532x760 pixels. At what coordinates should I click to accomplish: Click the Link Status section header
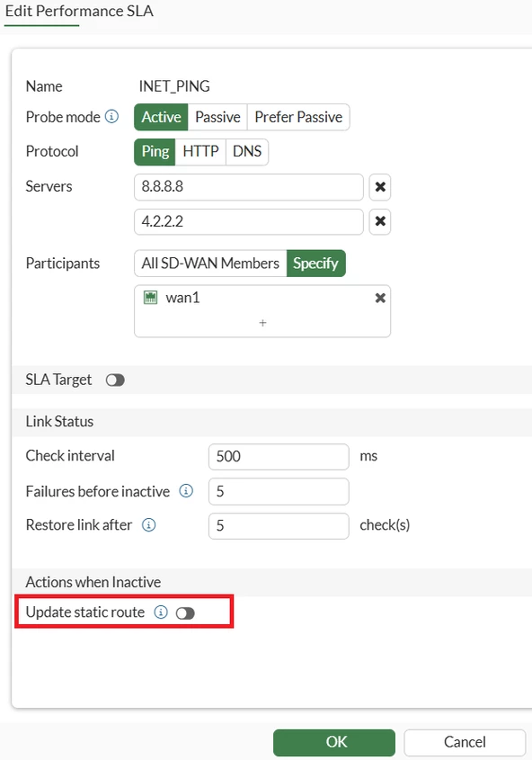[x=59, y=422]
